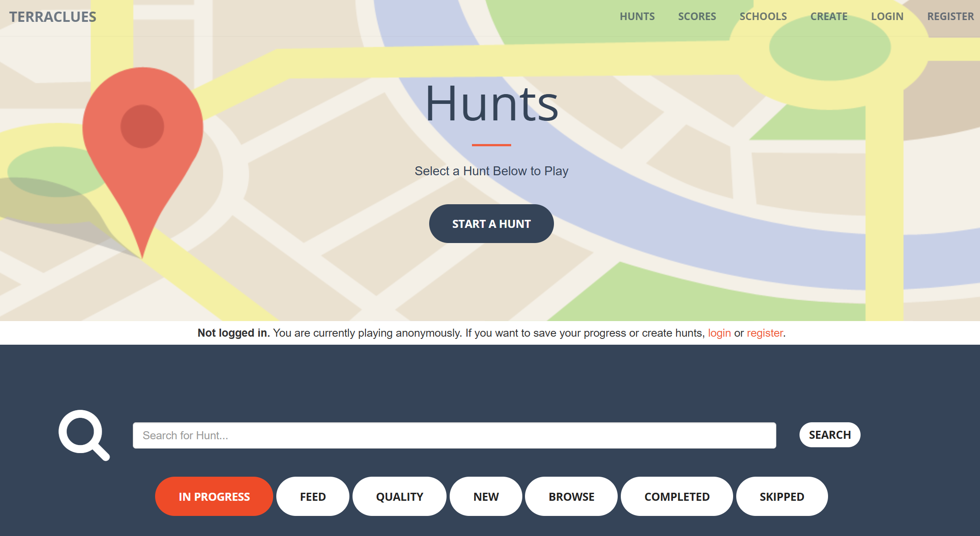This screenshot has width=980, height=536.
Task: Select the New hunts tab
Action: click(486, 496)
